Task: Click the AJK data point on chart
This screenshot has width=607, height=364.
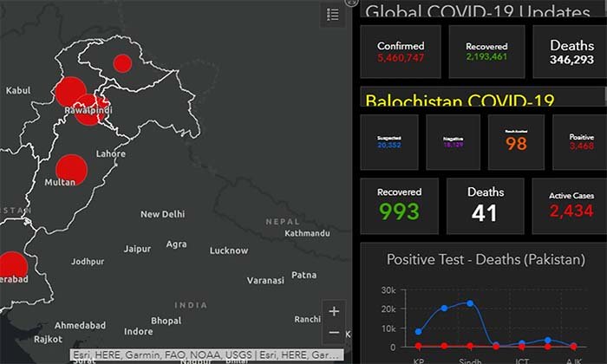Action: (574, 346)
